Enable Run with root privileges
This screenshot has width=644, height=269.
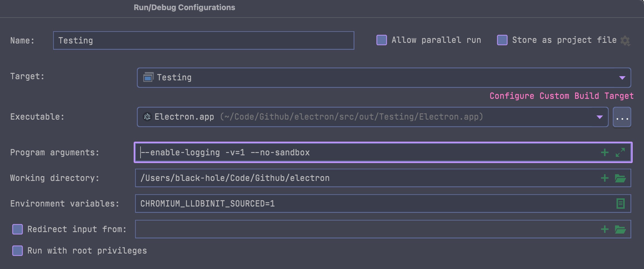pos(17,251)
